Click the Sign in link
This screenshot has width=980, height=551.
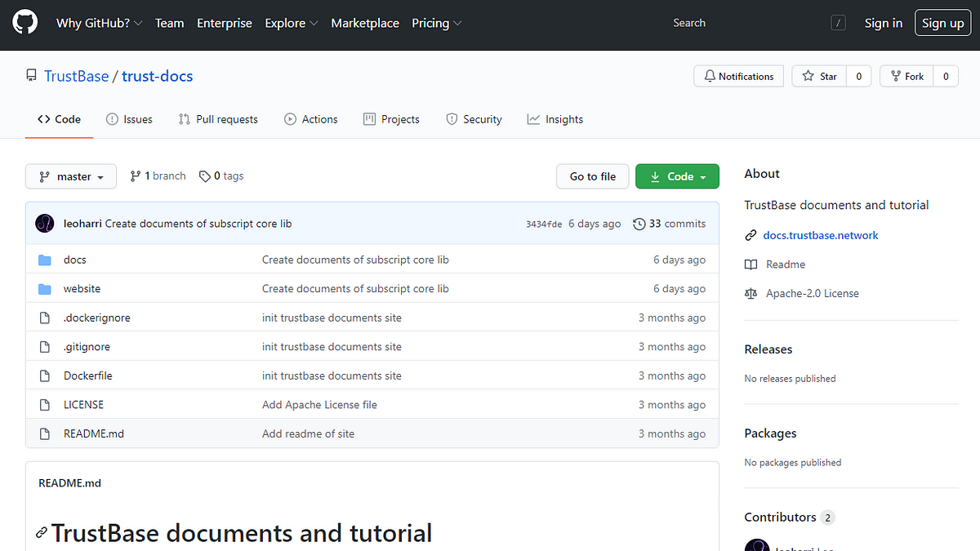pyautogui.click(x=884, y=23)
